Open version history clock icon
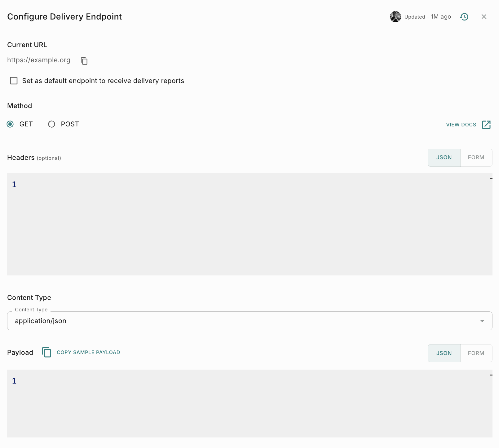Image resolution: width=499 pixels, height=448 pixels. (464, 17)
